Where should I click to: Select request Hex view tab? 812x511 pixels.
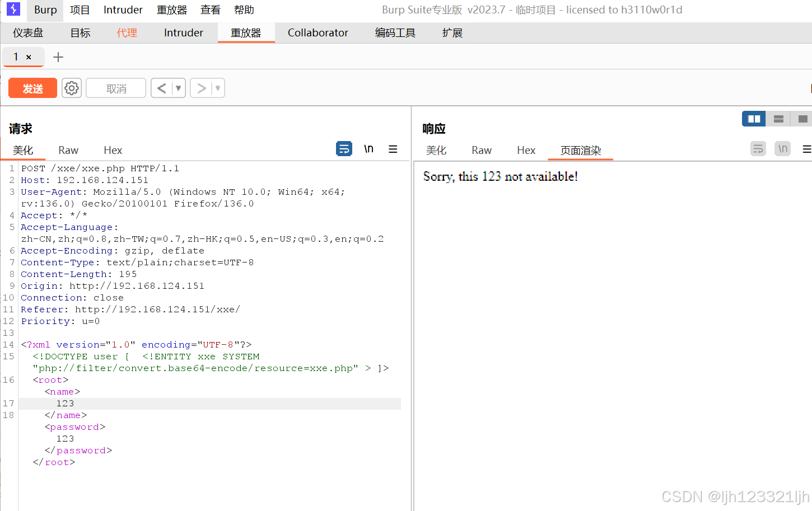tap(113, 150)
